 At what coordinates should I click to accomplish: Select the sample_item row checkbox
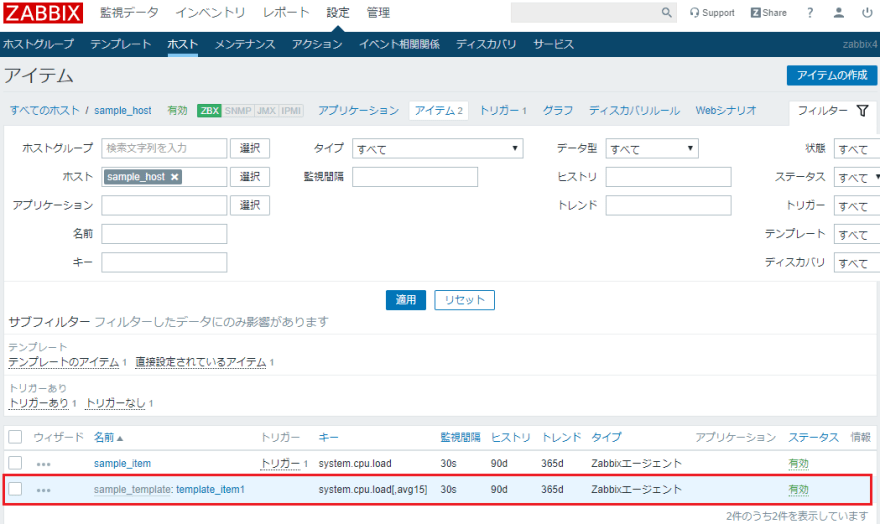pos(15,463)
